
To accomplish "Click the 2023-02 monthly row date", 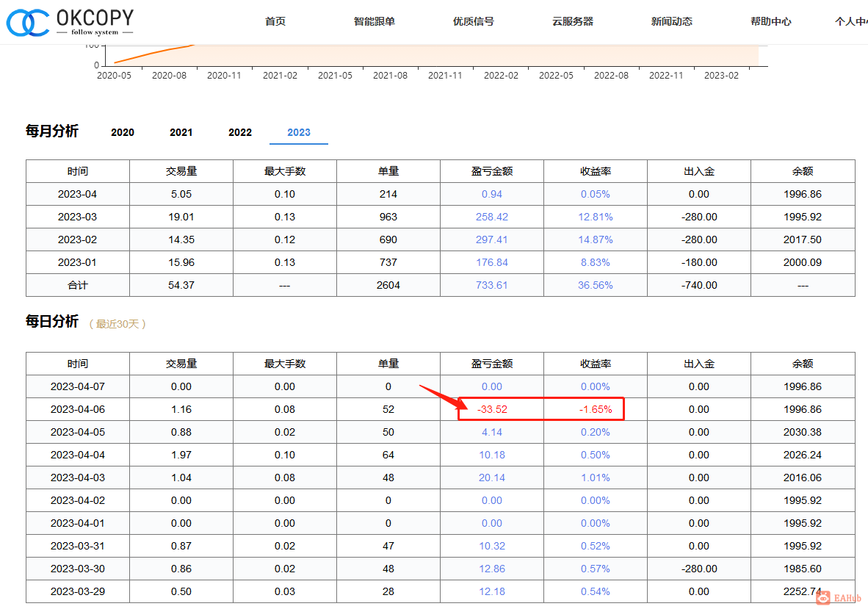I will tap(78, 239).
